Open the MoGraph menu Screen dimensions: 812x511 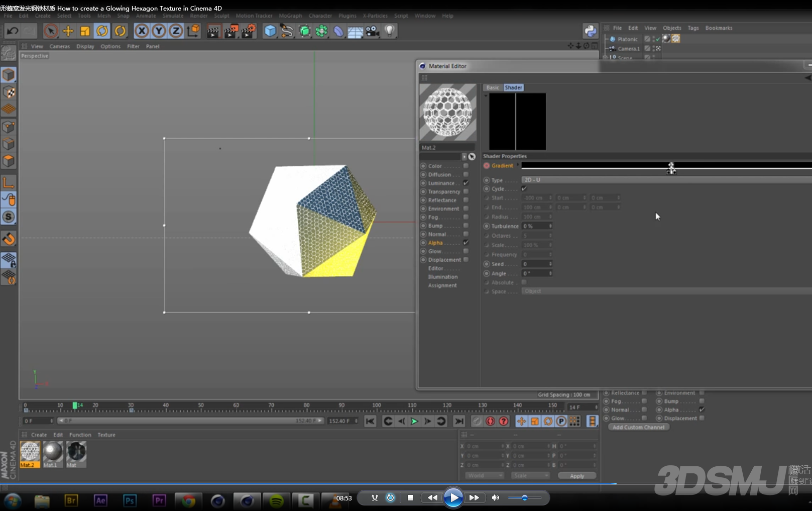click(290, 16)
